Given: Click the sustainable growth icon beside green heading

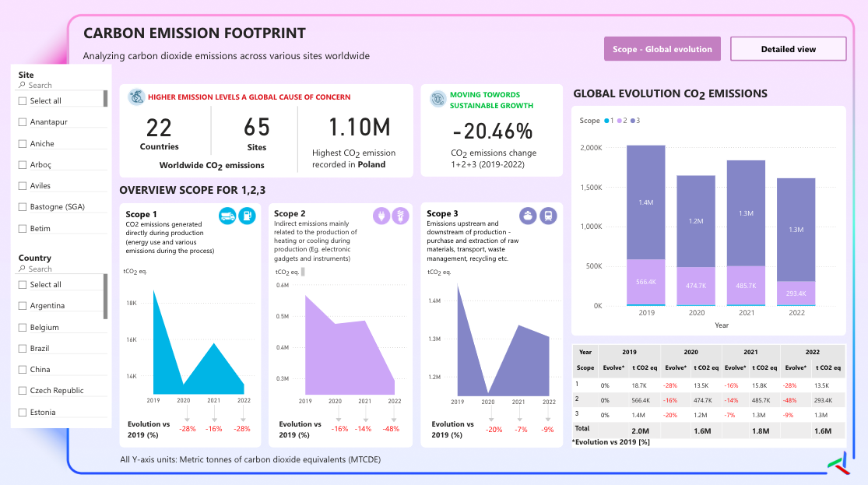Looking at the screenshot, I should [438, 99].
